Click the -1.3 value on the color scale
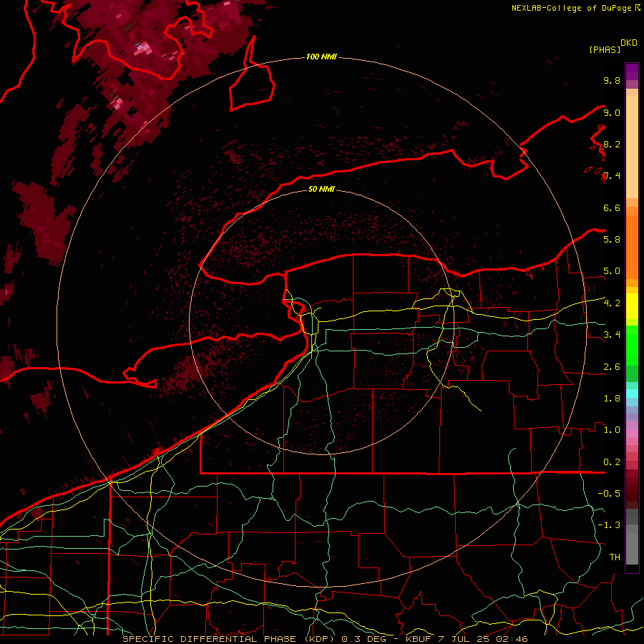This screenshot has width=644, height=644. tap(609, 525)
